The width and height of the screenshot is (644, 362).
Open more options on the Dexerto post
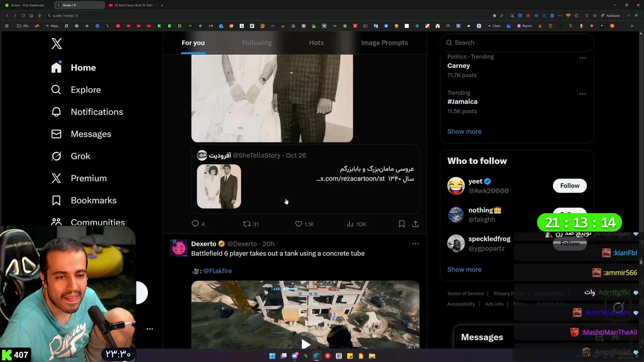coord(415,243)
